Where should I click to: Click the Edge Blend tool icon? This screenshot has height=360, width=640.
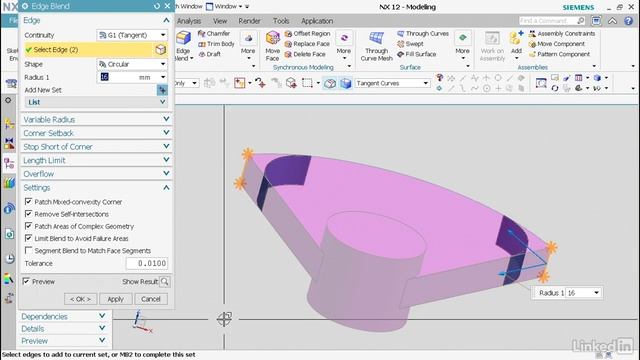183,39
